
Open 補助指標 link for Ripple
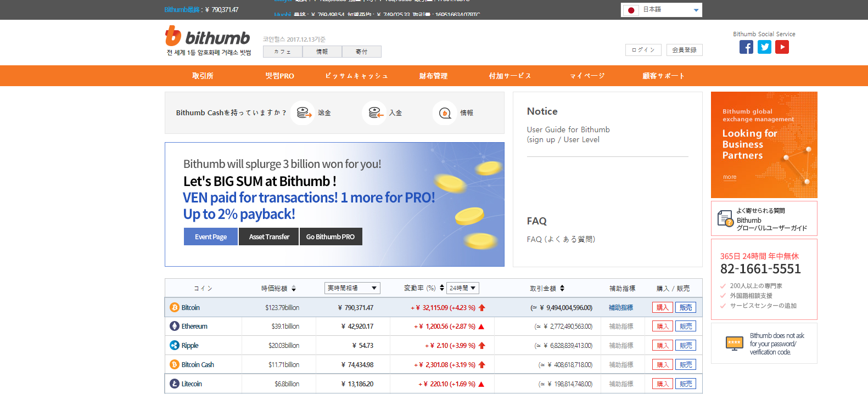621,345
